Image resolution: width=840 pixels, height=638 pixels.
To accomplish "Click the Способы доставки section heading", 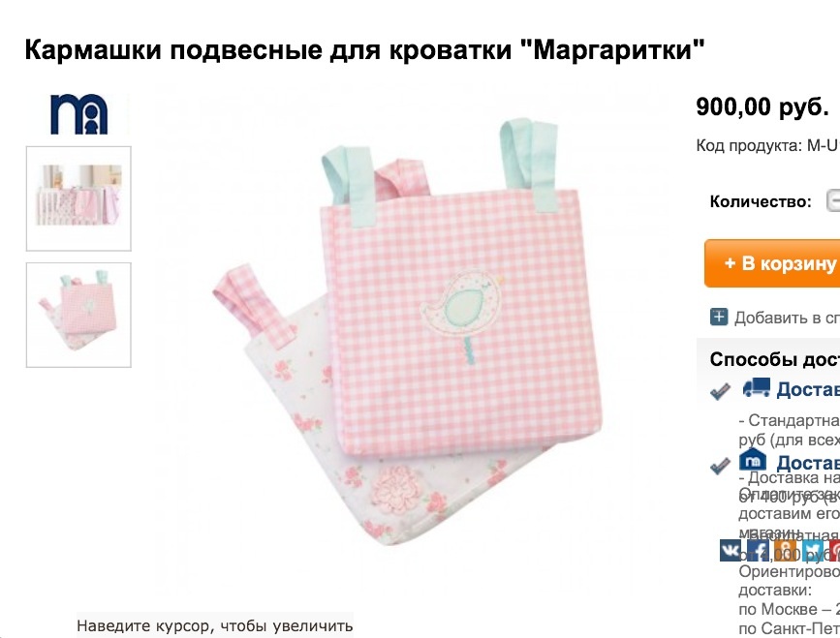I will (775, 359).
